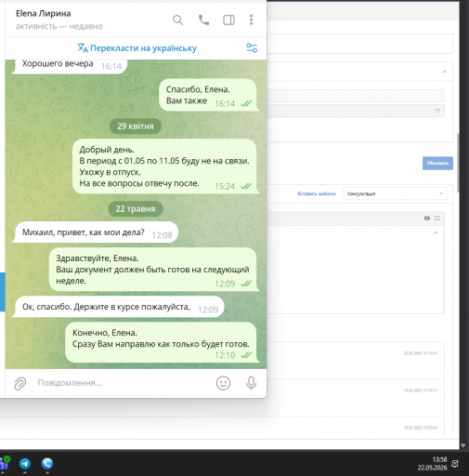469x476 pixels.
Task: Click history entry dated 22.05.2026 12:15:31
Action: (420, 353)
